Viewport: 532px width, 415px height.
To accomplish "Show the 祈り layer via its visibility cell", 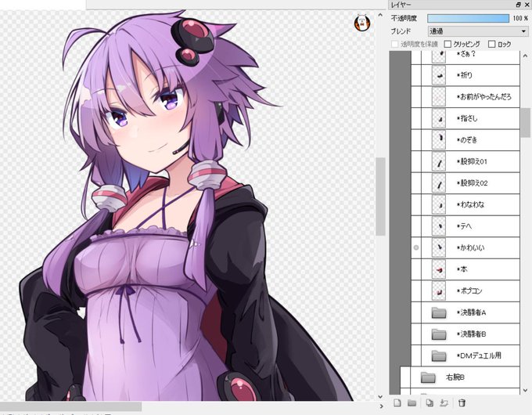I will 416,75.
